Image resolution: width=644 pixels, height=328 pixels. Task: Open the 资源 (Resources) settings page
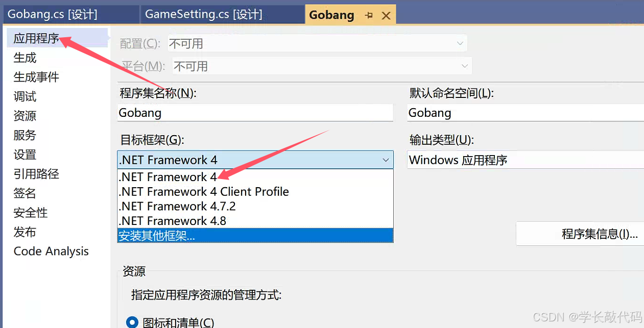click(24, 116)
